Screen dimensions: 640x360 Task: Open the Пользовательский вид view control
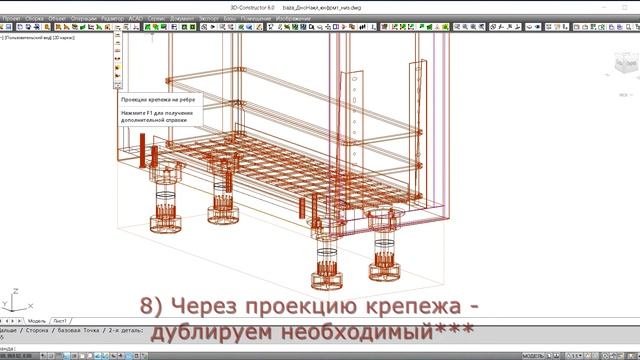[28, 38]
